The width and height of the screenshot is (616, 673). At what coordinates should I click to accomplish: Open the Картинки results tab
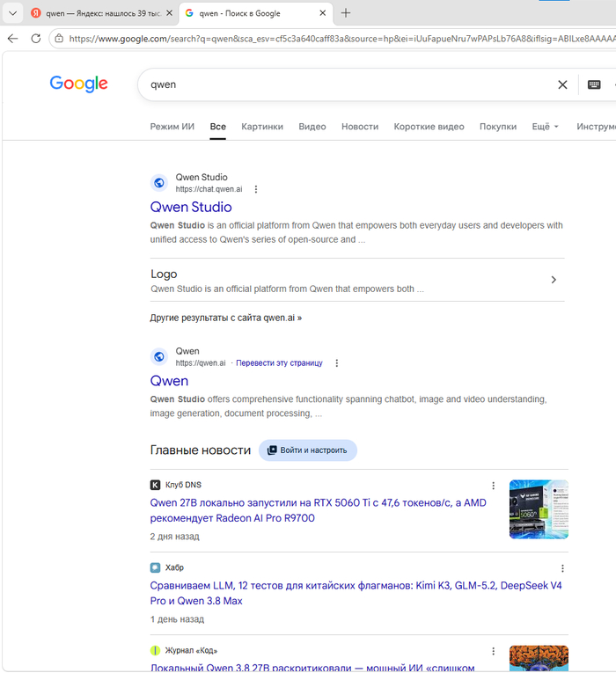262,127
